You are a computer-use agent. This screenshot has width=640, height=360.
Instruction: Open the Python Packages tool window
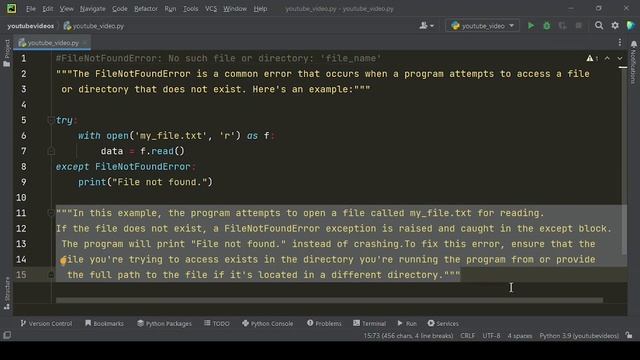point(164,323)
